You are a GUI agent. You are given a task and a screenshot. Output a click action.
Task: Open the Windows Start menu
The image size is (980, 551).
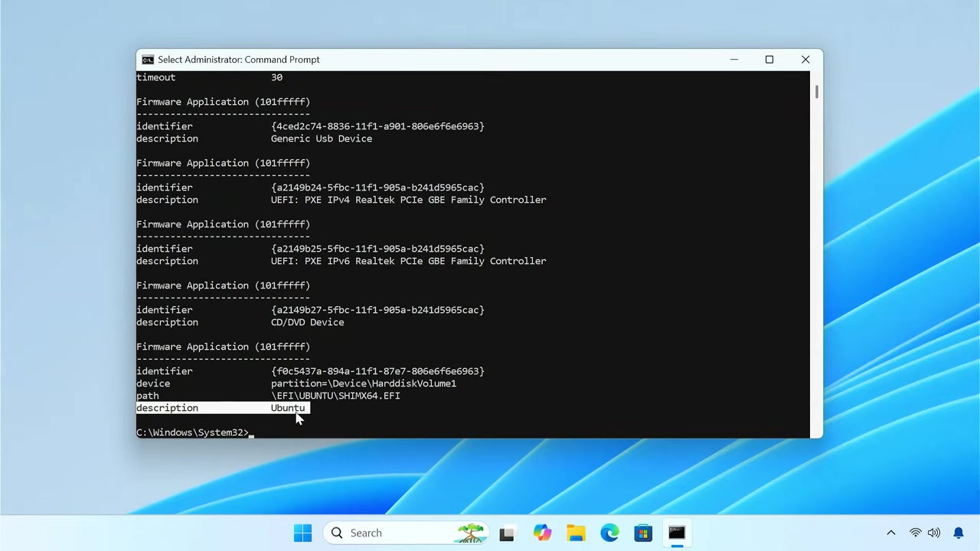pyautogui.click(x=302, y=533)
